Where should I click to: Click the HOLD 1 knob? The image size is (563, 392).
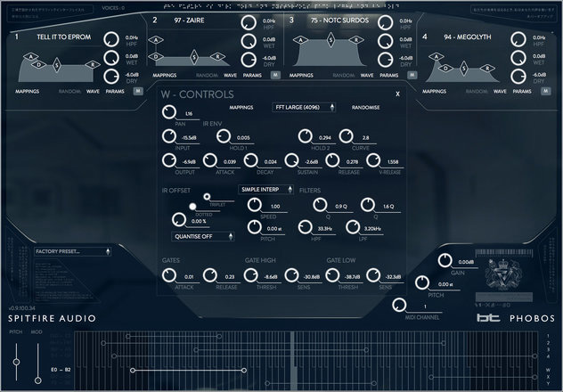(x=224, y=136)
